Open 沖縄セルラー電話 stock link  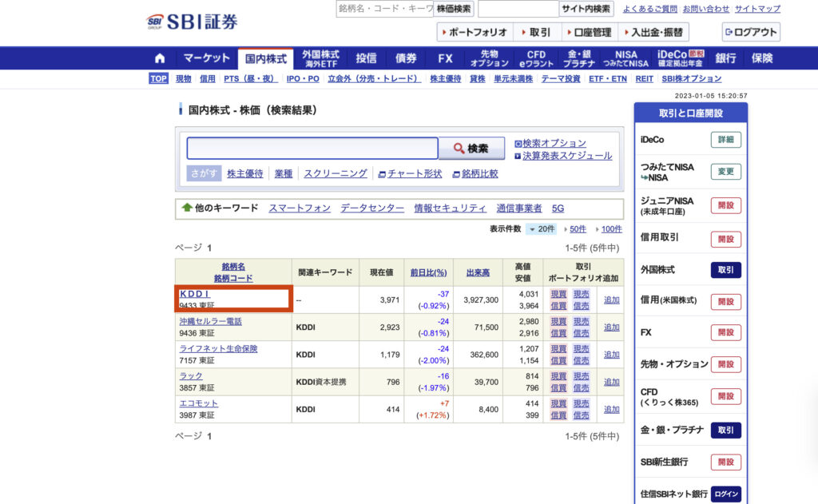click(211, 321)
